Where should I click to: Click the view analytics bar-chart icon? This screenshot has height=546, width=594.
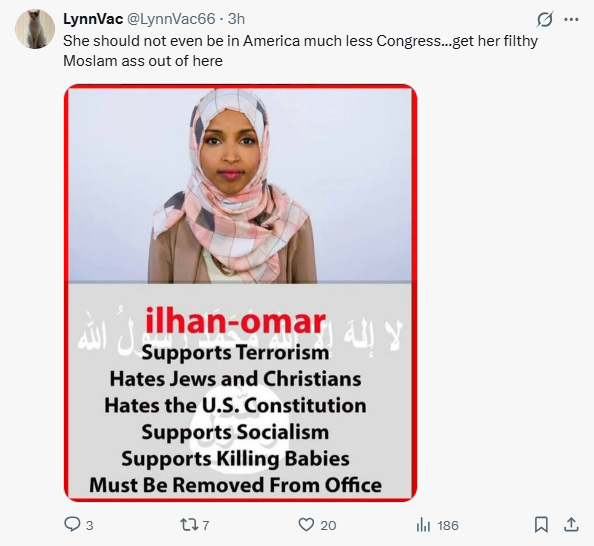[x=423, y=525]
